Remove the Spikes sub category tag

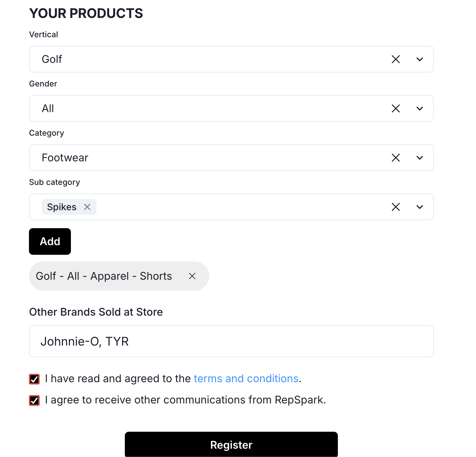[87, 207]
